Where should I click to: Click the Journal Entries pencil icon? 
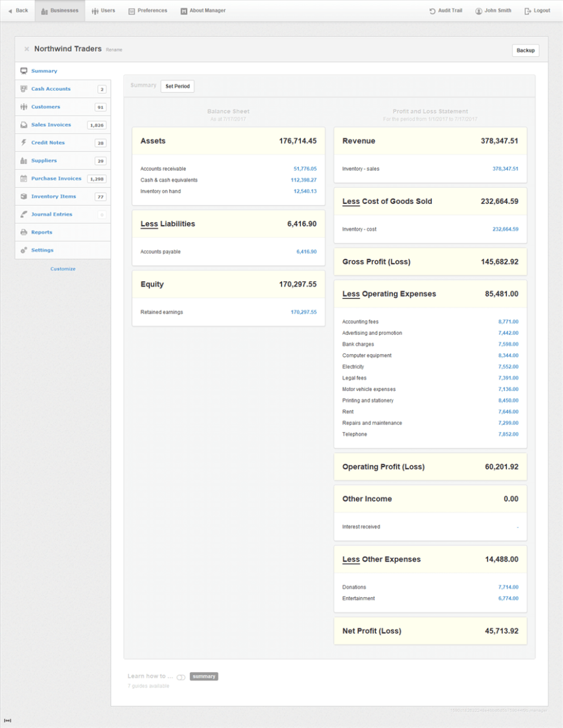(23, 214)
